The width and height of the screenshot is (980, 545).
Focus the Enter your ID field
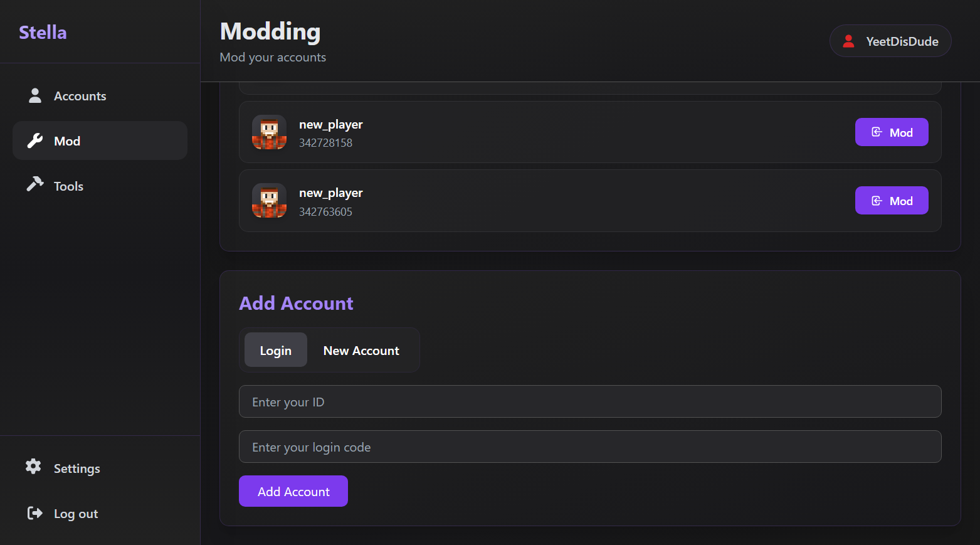(589, 401)
